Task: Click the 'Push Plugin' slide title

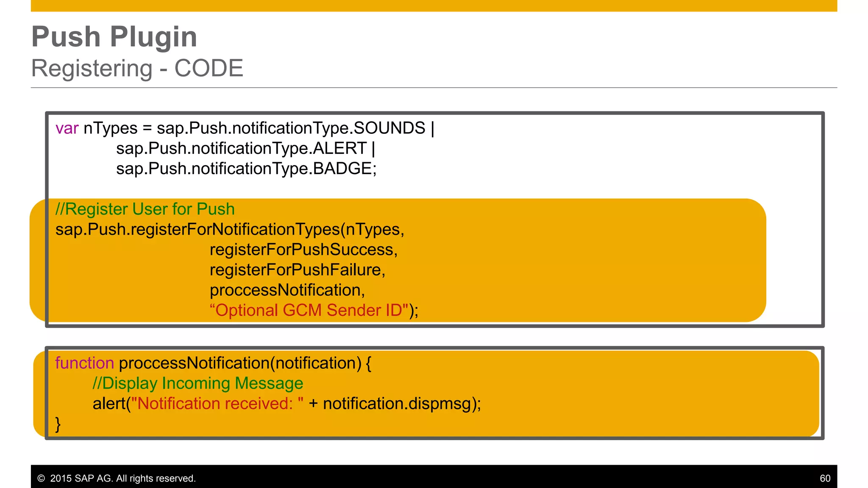Action: 114,36
